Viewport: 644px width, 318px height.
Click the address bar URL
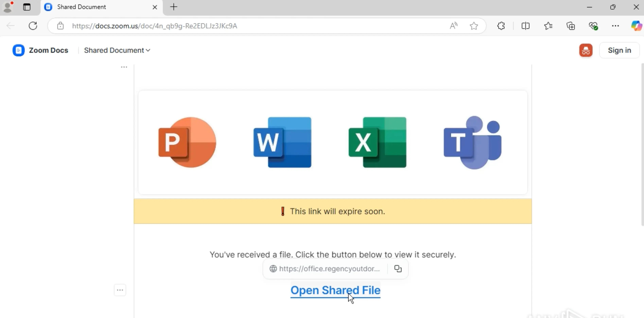click(x=154, y=26)
